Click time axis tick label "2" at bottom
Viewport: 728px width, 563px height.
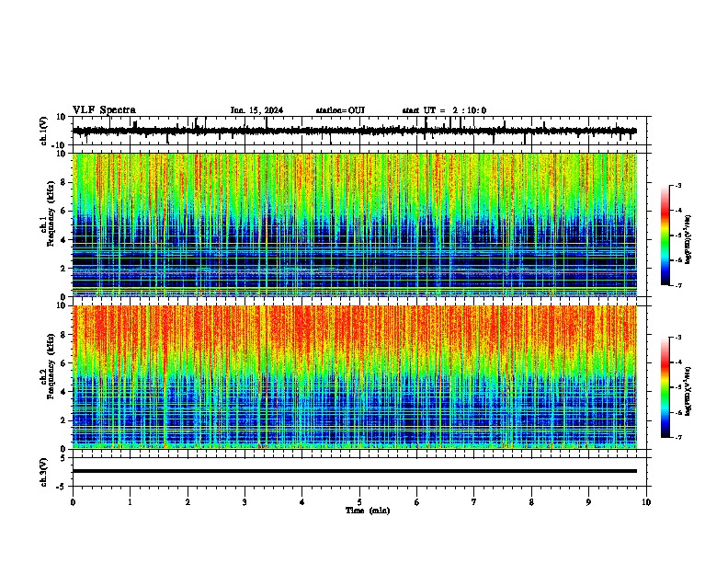[x=188, y=502]
